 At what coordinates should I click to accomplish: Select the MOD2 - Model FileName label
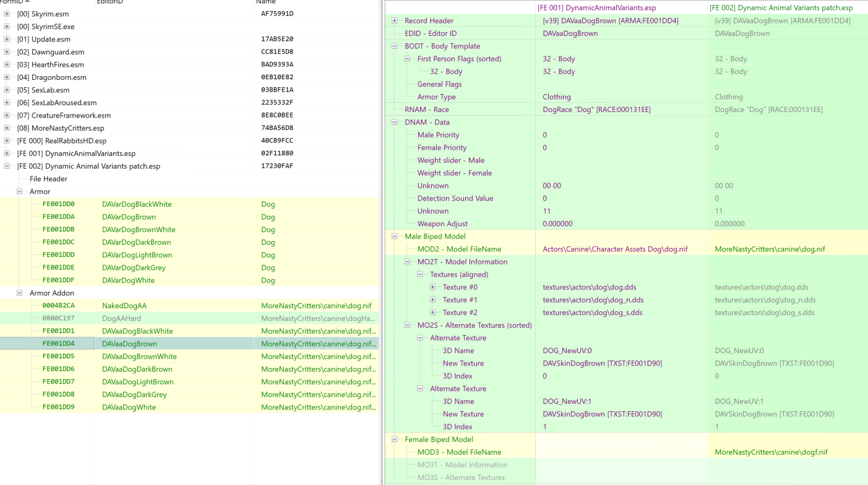pyautogui.click(x=459, y=249)
